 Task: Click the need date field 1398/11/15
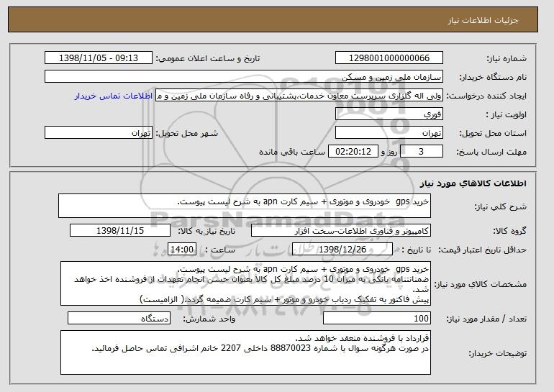click(x=120, y=231)
